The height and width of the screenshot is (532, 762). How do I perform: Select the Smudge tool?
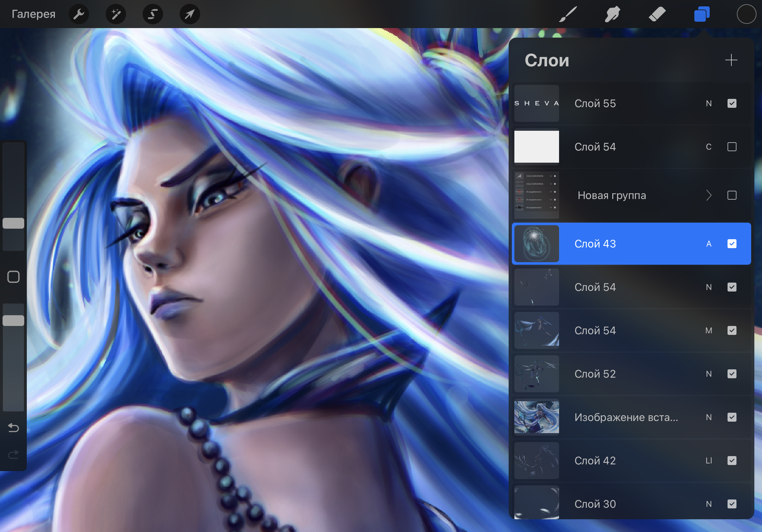pos(612,14)
